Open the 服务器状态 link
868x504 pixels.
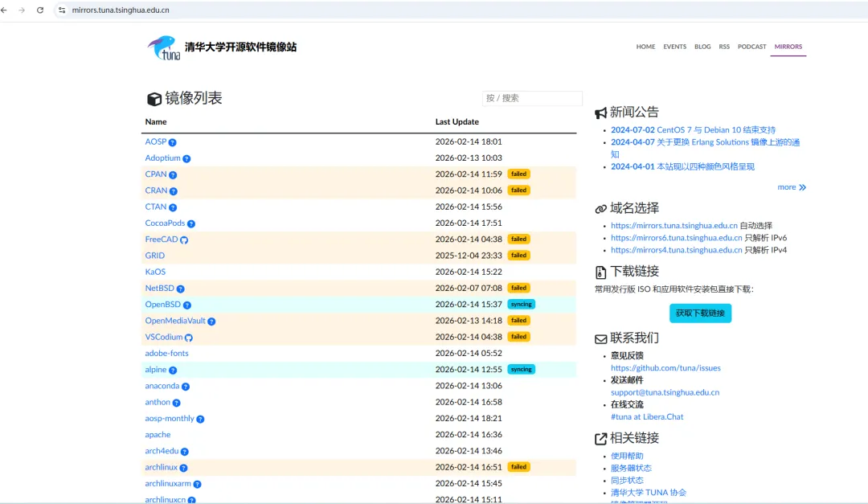[x=631, y=468]
